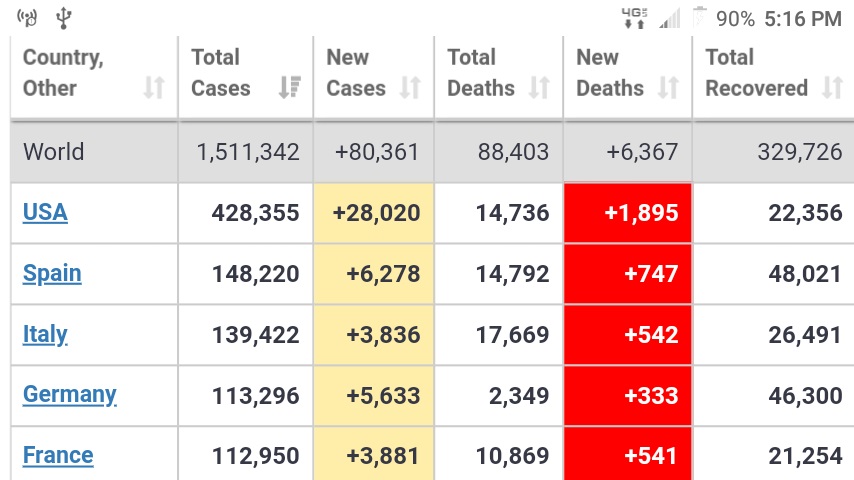
Task: Select USA total cases 428,355
Action: [255, 213]
